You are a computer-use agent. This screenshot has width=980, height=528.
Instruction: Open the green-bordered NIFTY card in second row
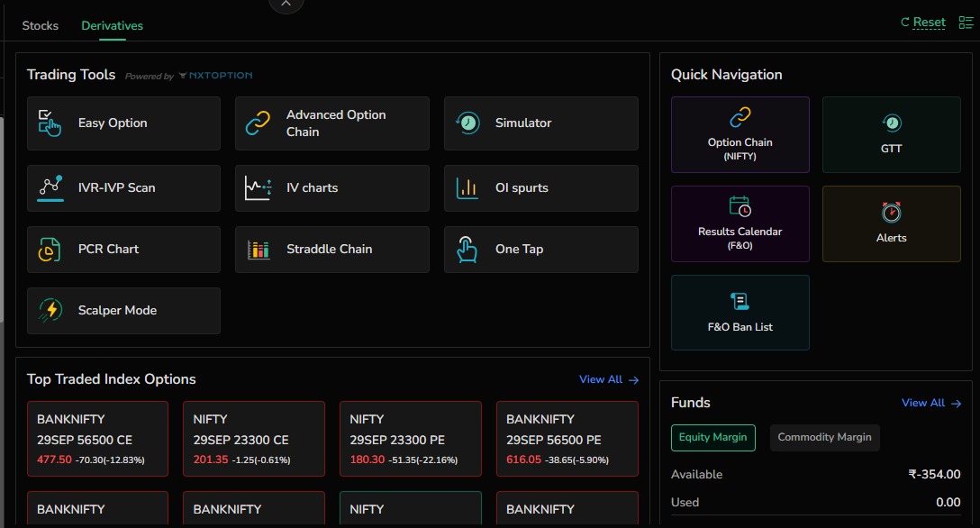click(411, 508)
